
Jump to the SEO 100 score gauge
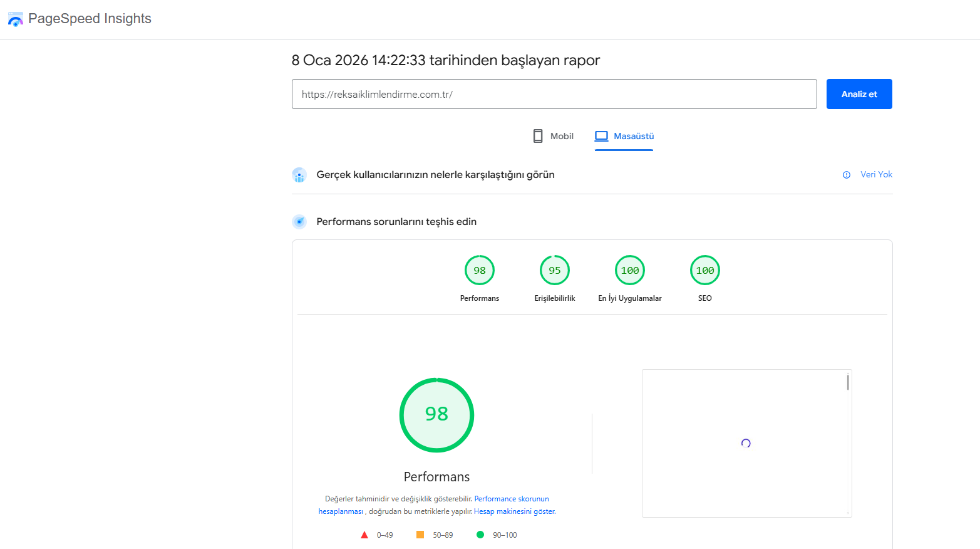tap(705, 270)
